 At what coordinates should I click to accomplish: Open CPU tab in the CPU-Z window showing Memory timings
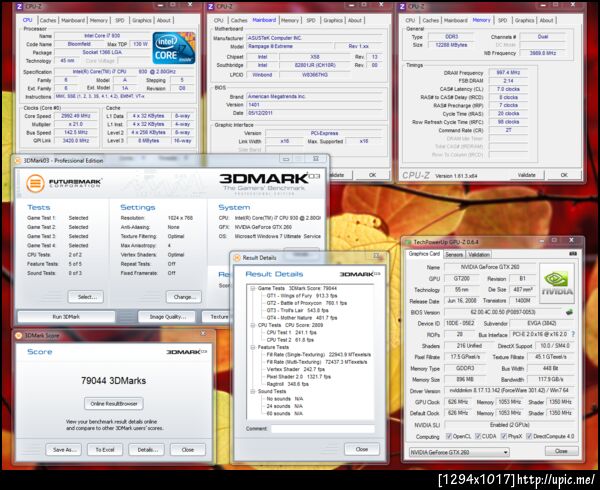(410, 20)
